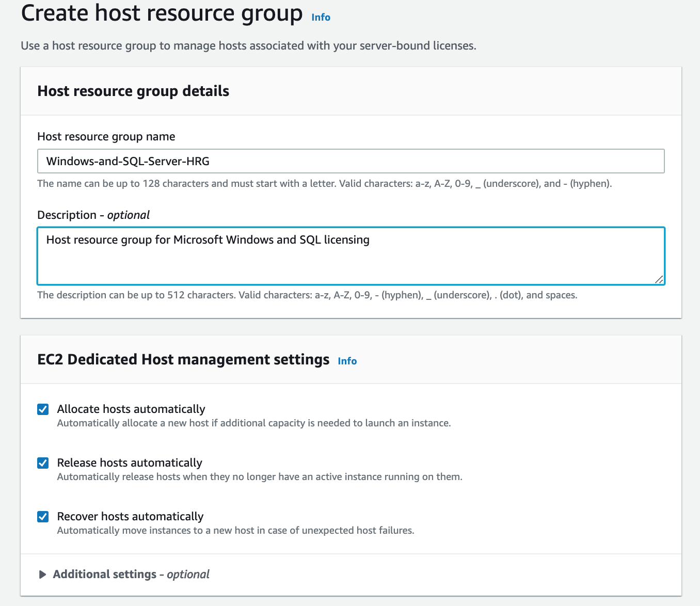The width and height of the screenshot is (700, 606).
Task: Click the "Host resource group name" field label
Action: [106, 137]
